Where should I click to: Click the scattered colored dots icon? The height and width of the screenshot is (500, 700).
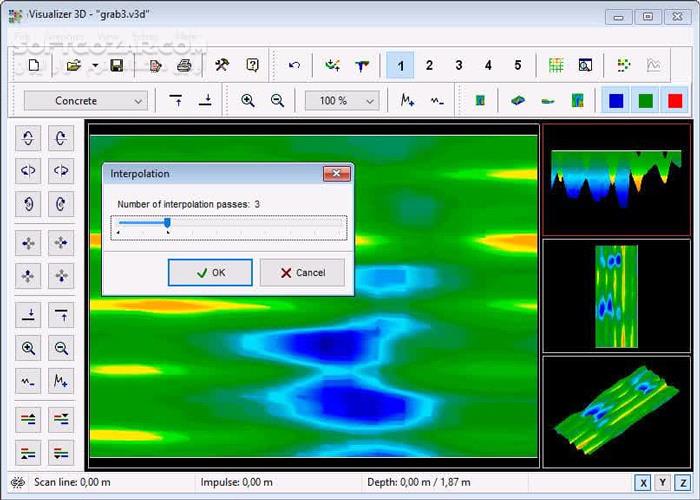pos(624,65)
